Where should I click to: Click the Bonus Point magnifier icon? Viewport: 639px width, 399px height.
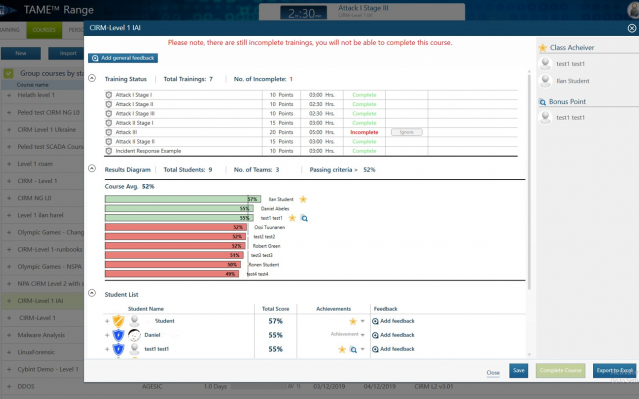tap(542, 102)
